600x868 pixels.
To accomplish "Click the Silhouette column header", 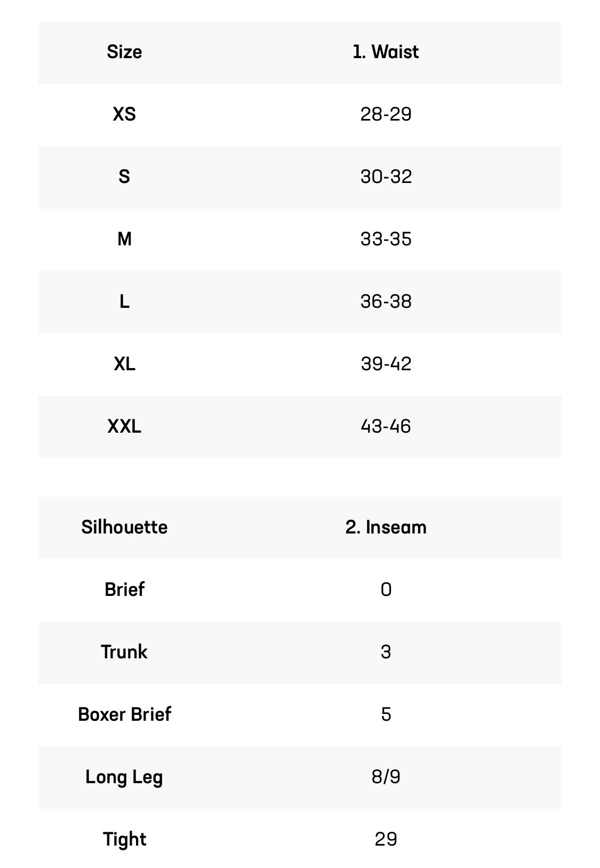I will click(x=124, y=528).
